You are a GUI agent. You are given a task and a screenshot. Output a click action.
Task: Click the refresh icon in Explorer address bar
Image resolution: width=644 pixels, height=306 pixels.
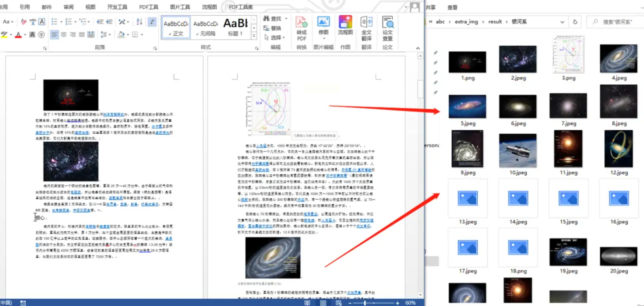(x=575, y=22)
